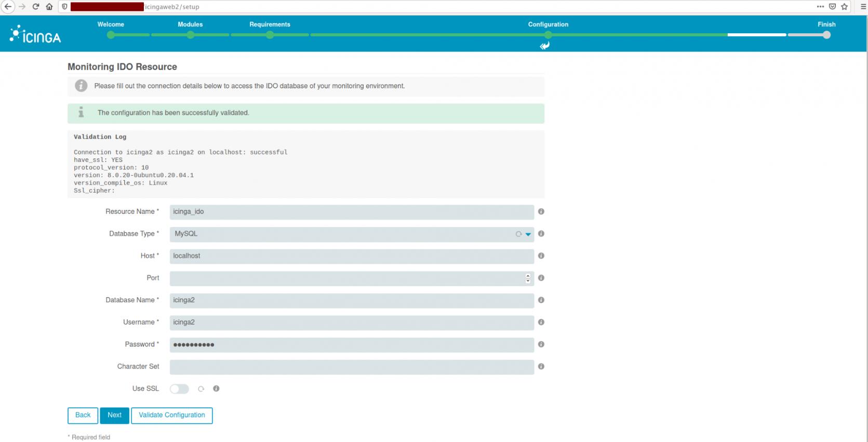Show info for Database Name field

tap(541, 300)
